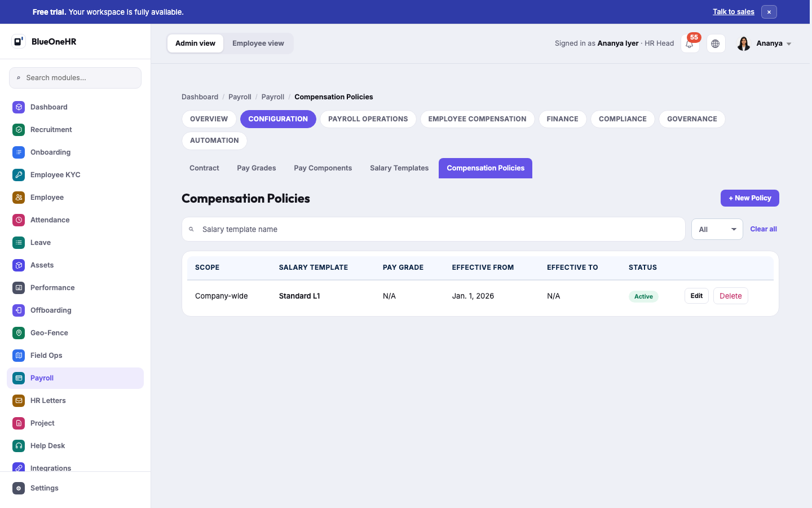Open the All status filter dropdown

pyautogui.click(x=717, y=229)
